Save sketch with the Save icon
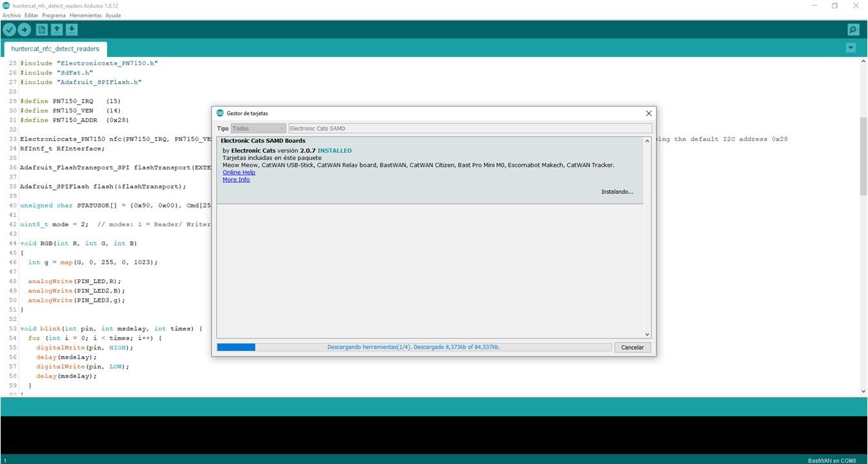Viewport: 868px width, 464px height. [x=72, y=30]
